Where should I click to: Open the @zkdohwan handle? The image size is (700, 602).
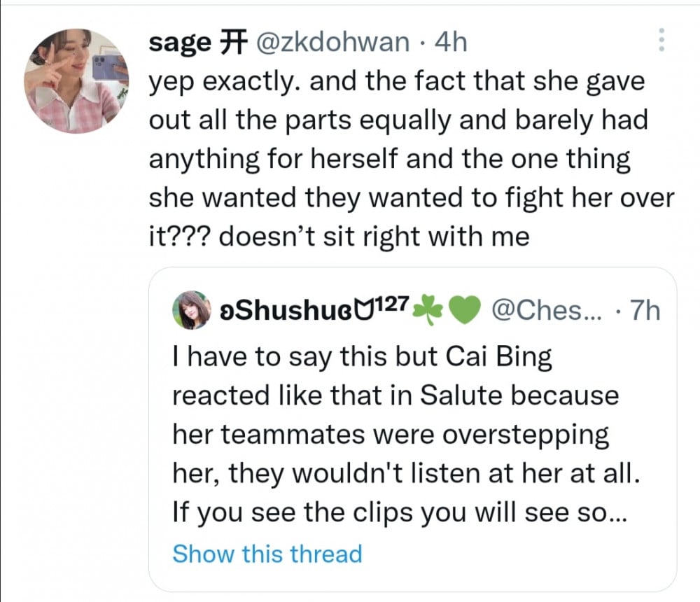click(x=332, y=42)
